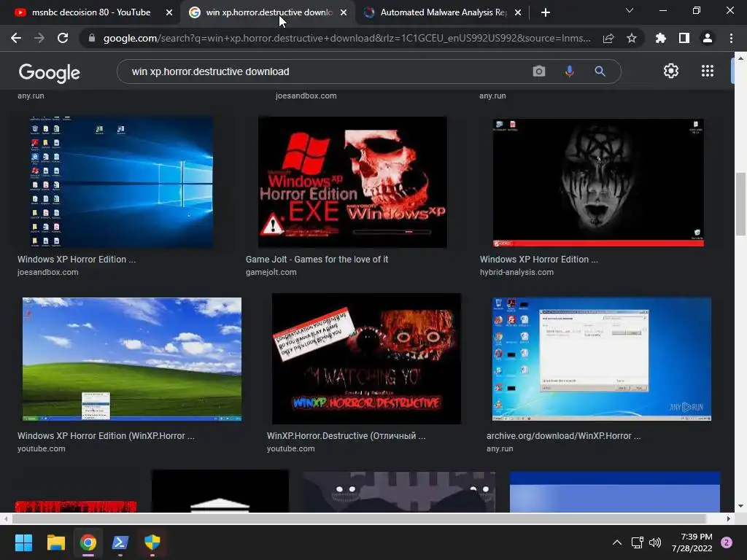Click the address bar URL

tap(347, 38)
